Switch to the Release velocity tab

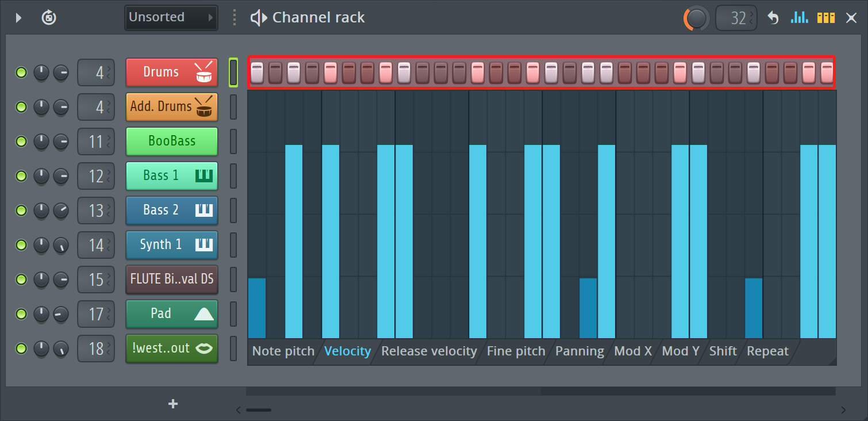(429, 351)
